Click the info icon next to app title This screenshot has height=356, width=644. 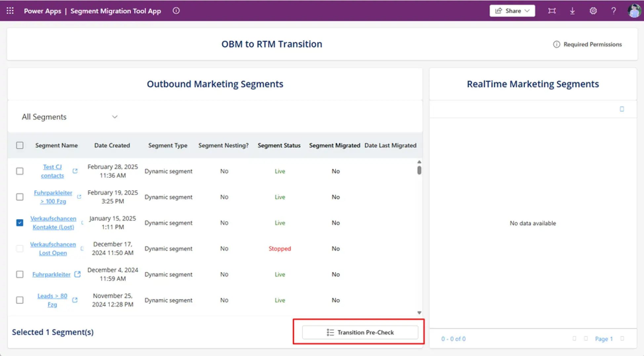pyautogui.click(x=176, y=11)
